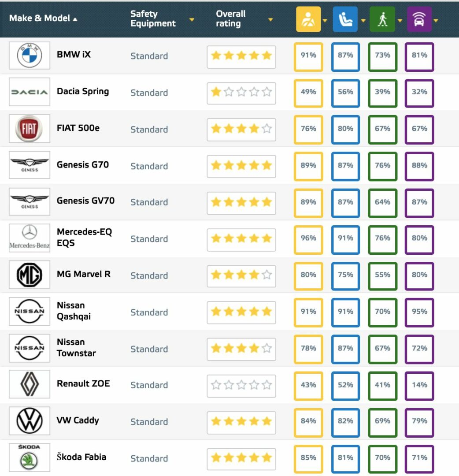Select the FIAT logo image

coord(30,129)
